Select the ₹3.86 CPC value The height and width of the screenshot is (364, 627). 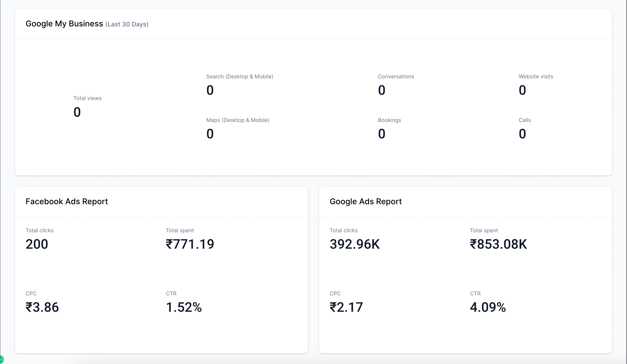point(42,307)
